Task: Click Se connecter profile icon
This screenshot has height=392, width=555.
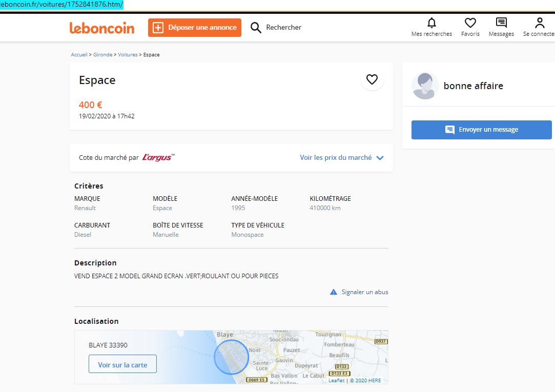Action: coord(539,23)
